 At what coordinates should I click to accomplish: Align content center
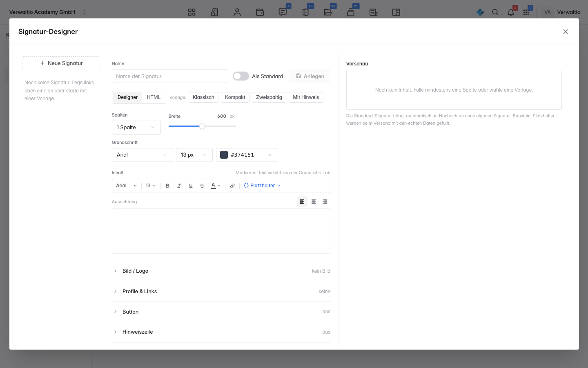point(314,202)
